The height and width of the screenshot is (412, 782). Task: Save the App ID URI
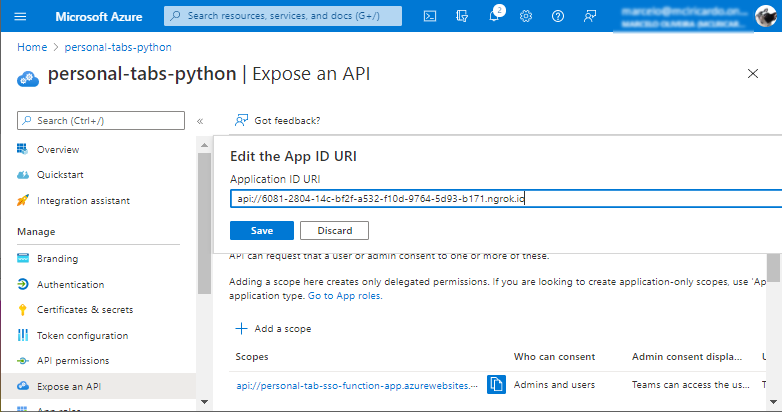262,230
